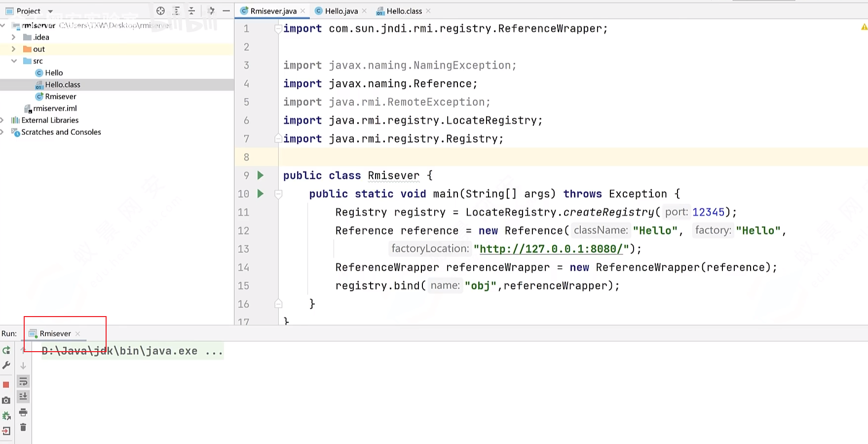Expand the .idea folder
Viewport: 868px width, 444px height.
point(13,37)
